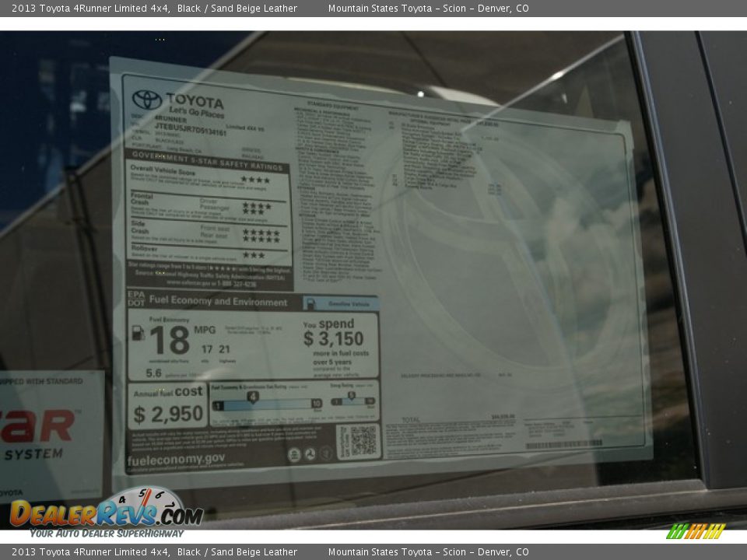Click the 'Side Crash' rating row
Image resolution: width=747 pixels, height=560 pixels.
tap(209, 233)
